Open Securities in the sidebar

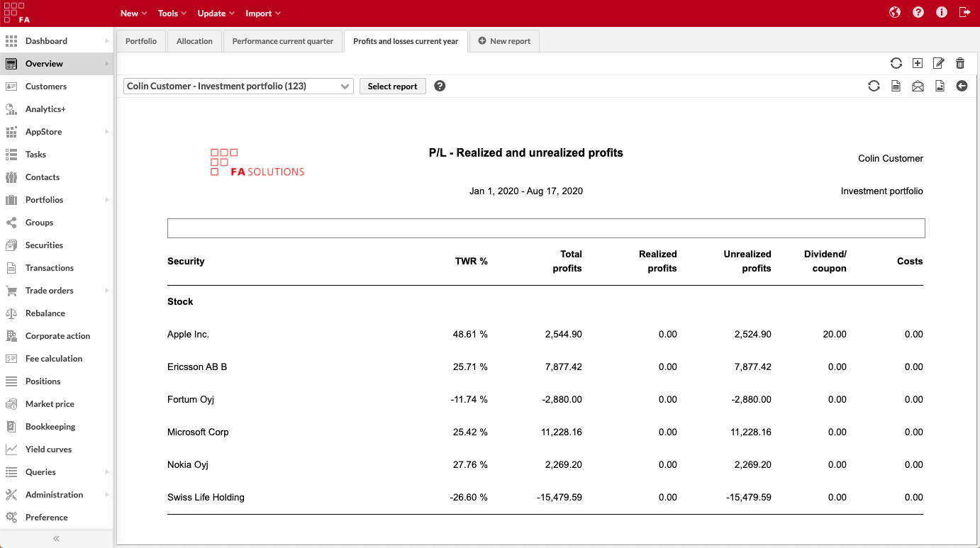56,245
